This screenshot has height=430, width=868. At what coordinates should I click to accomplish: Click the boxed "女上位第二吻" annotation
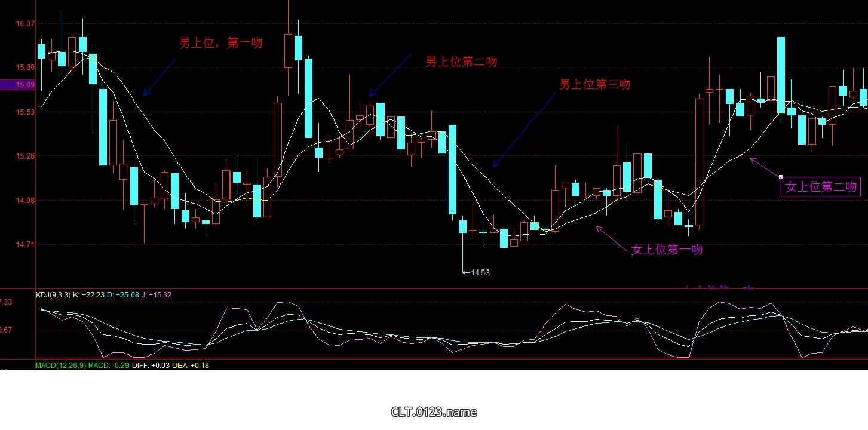[821, 187]
